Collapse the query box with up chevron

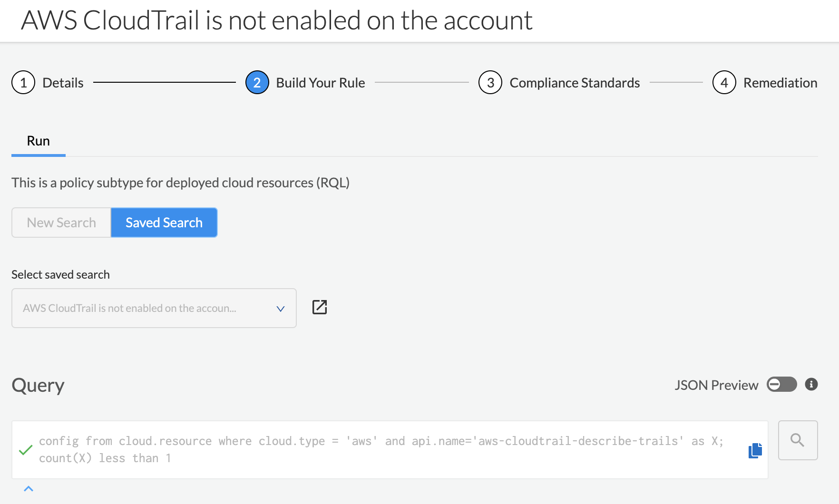pyautogui.click(x=29, y=489)
